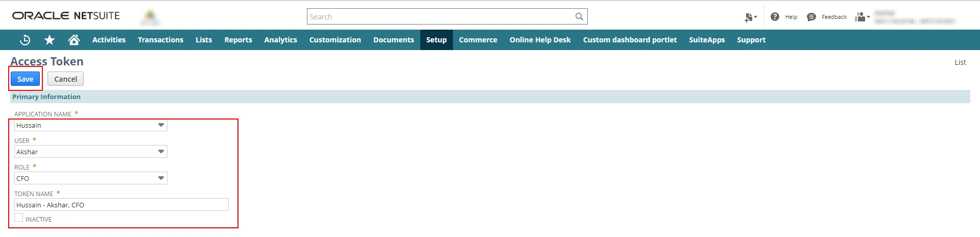Expand the Role dropdown showing CFO

[161, 178]
